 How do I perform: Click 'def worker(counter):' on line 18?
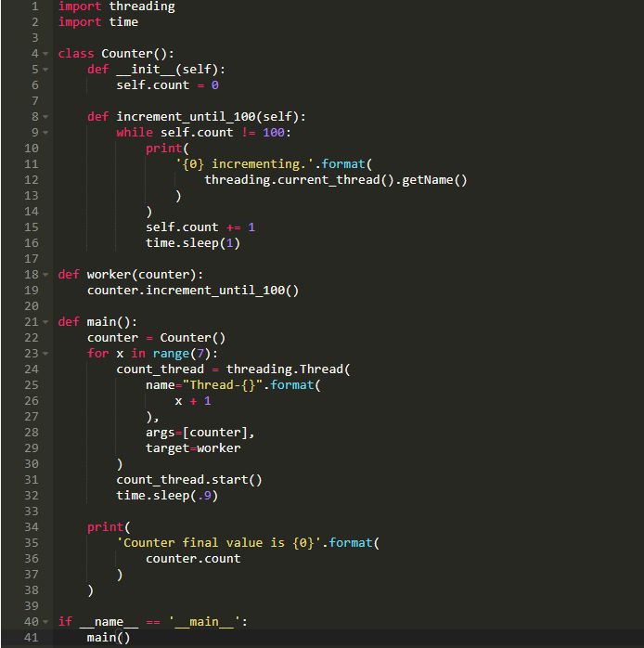[131, 275]
